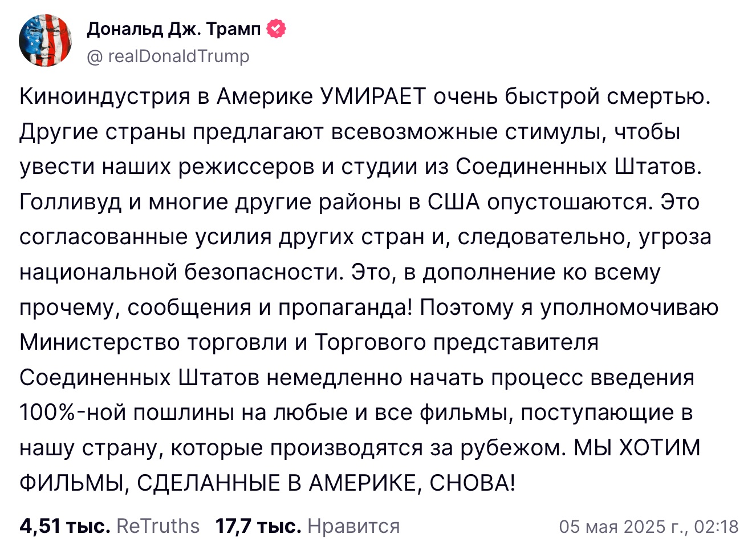Open the profile avatar with the flag portrait

pyautogui.click(x=45, y=41)
